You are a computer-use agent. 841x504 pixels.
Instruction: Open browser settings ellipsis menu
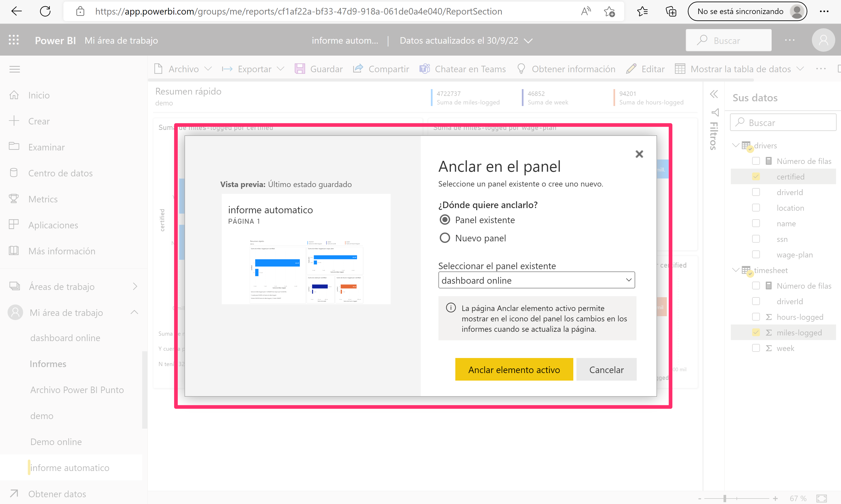[824, 11]
